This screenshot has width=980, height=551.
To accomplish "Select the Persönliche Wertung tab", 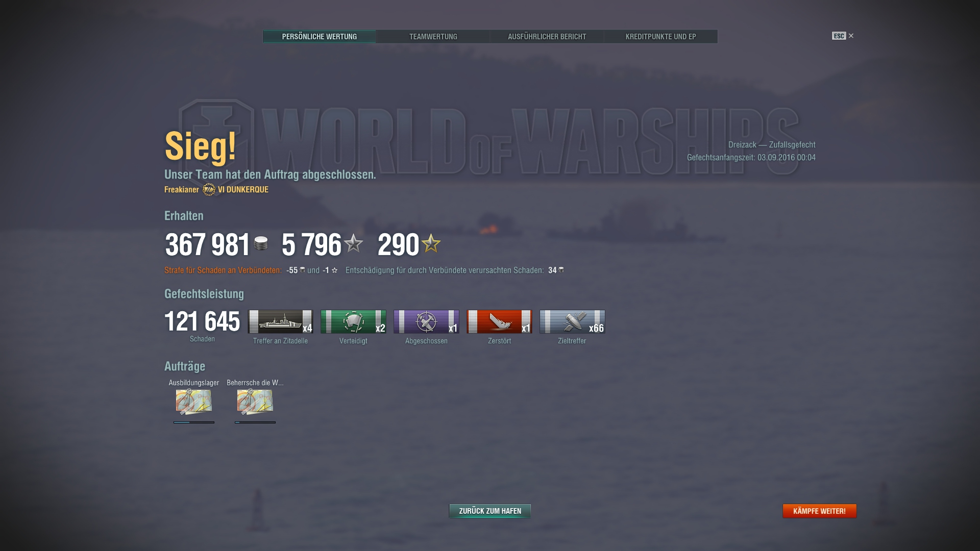I will click(x=320, y=36).
